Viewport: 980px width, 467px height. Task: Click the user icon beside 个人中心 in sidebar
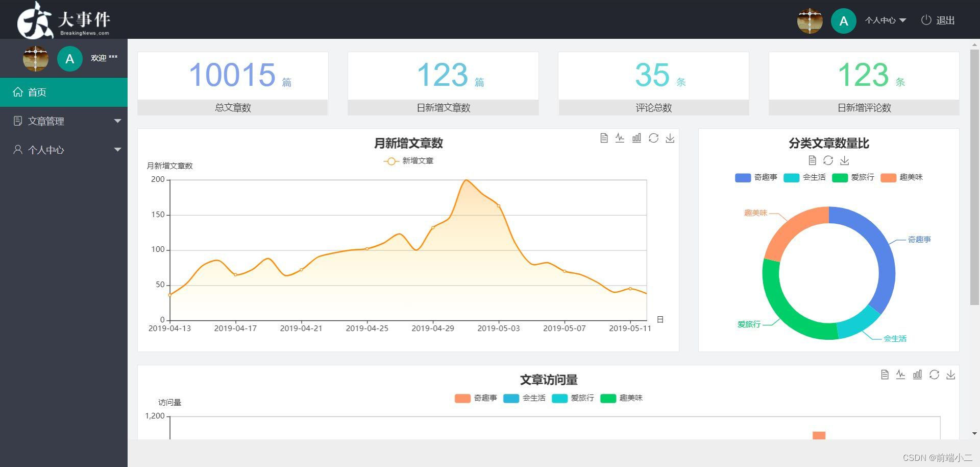click(18, 149)
